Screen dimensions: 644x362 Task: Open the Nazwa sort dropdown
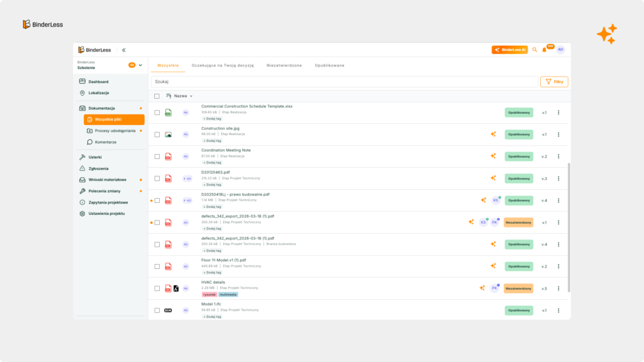coord(180,96)
